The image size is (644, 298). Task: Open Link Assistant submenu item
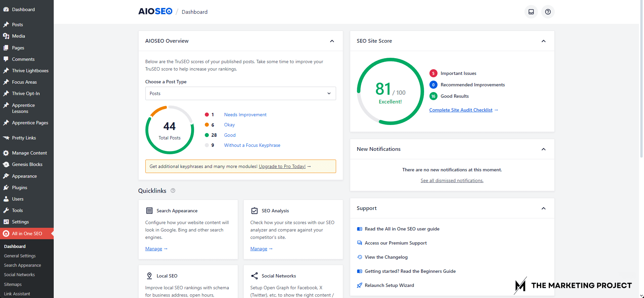[17, 294]
